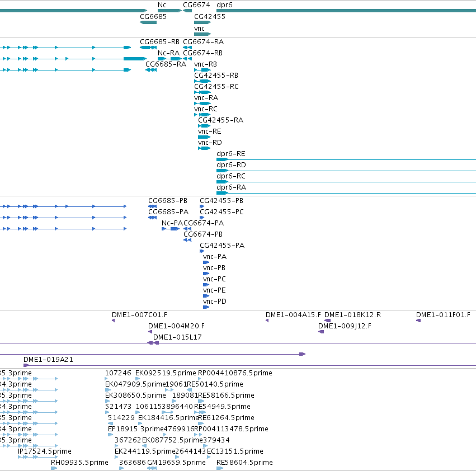Click the dpr6 gene label
The image size is (476, 471).
click(x=224, y=5)
